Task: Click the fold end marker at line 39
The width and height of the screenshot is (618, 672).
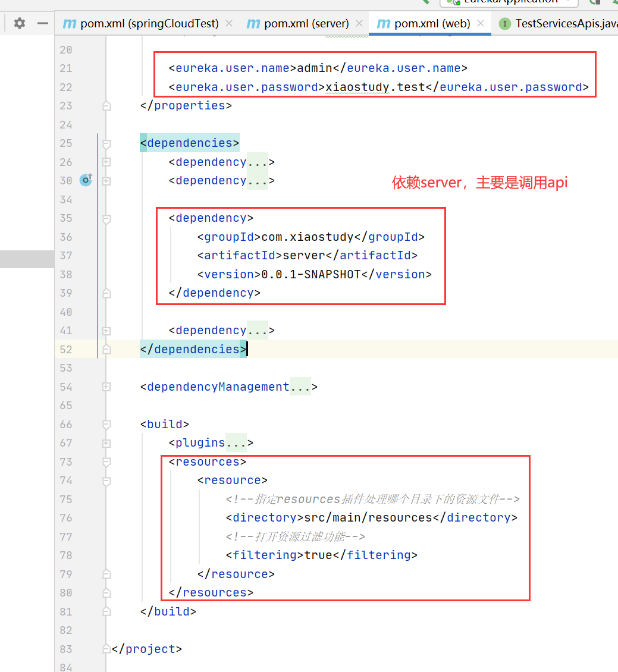Action: click(106, 293)
